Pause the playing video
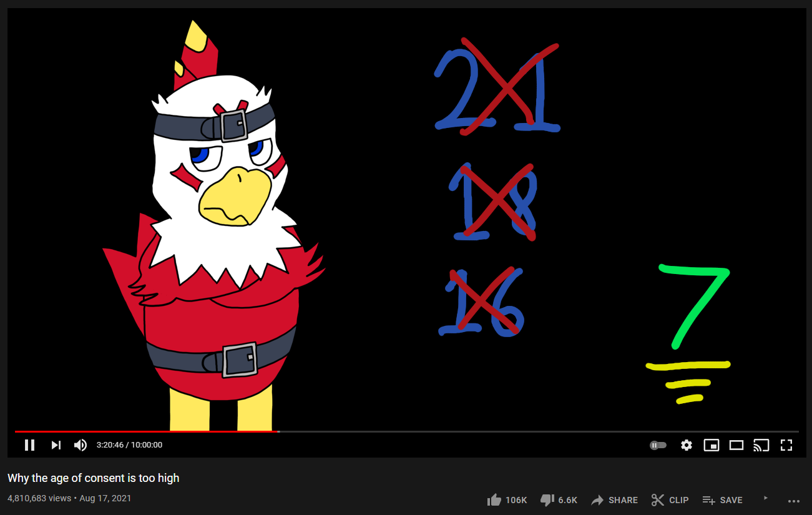The image size is (812, 515). [29, 445]
